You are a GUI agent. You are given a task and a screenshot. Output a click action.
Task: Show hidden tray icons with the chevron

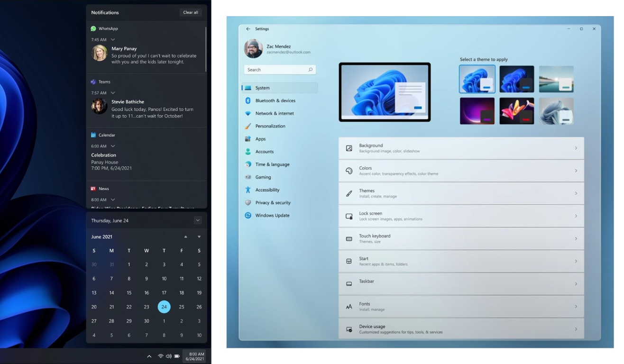(149, 356)
